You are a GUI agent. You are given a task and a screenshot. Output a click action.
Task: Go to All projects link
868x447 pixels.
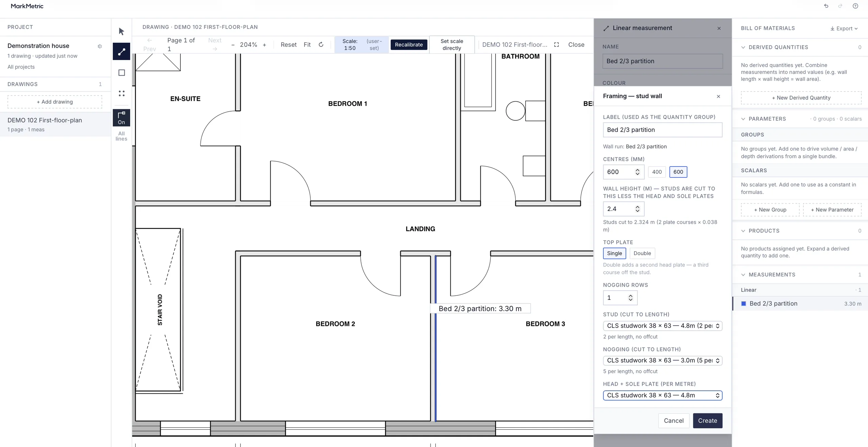click(21, 67)
